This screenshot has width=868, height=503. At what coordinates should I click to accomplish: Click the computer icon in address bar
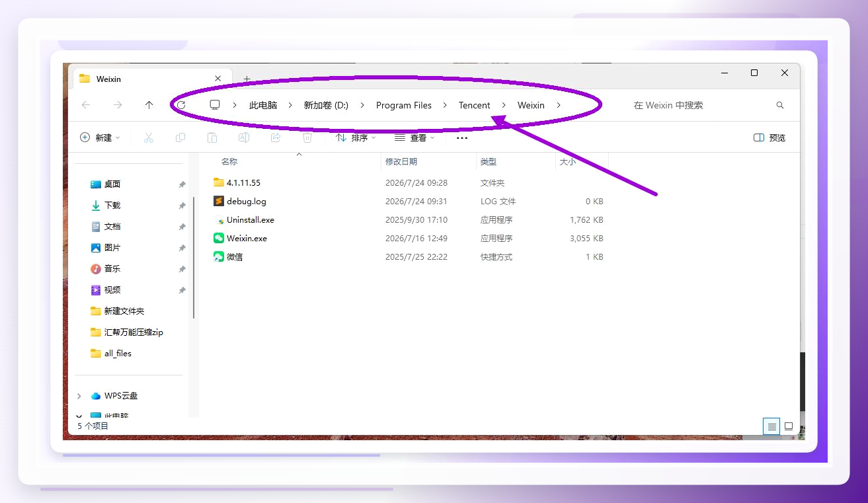215,105
